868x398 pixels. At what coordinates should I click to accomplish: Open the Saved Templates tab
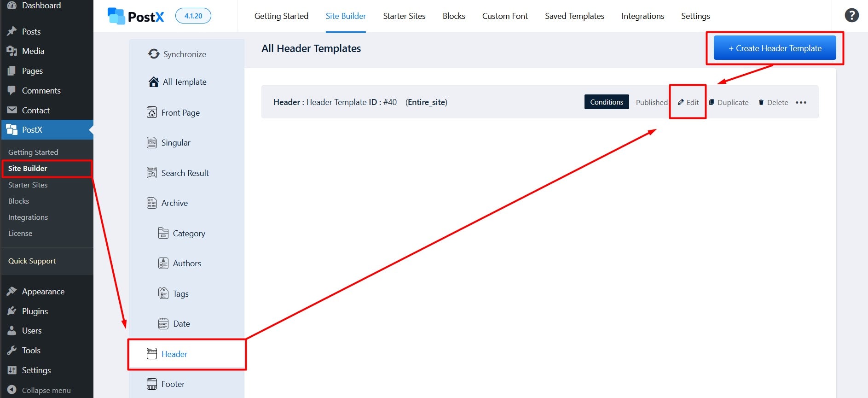[x=574, y=16]
